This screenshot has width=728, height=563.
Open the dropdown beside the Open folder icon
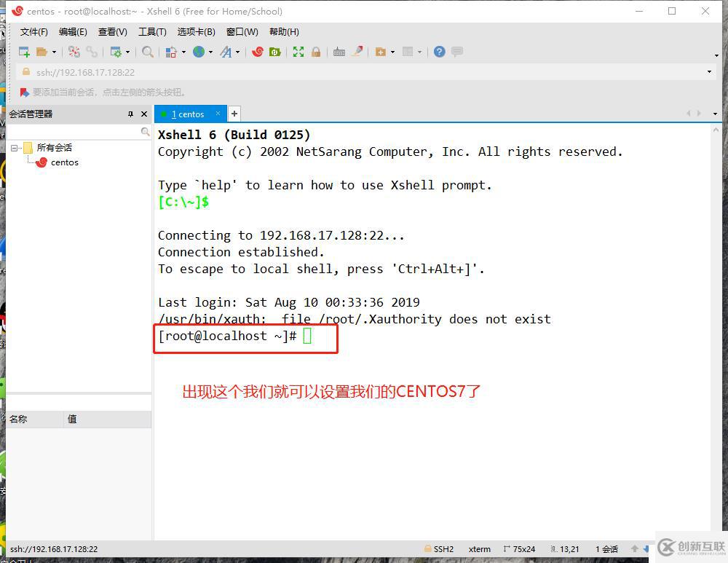54,52
